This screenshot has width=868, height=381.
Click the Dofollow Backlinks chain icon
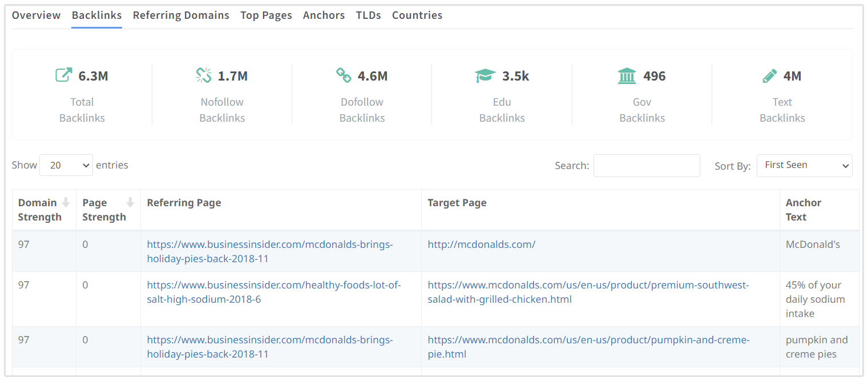(x=344, y=75)
